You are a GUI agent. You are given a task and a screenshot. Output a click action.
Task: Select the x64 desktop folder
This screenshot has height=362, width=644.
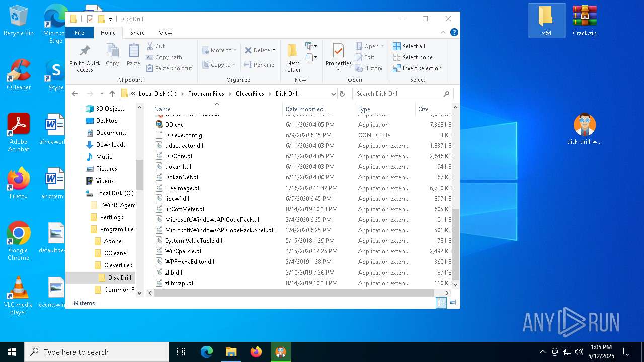pyautogui.click(x=546, y=21)
